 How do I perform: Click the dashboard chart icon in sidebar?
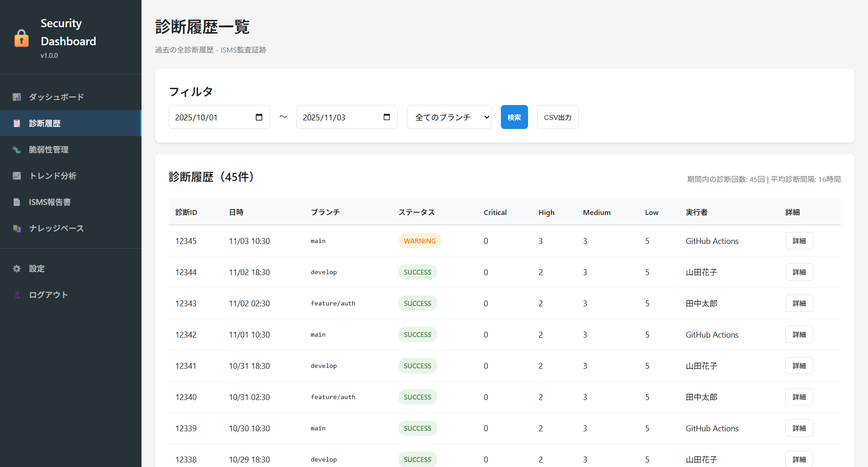pyautogui.click(x=17, y=97)
